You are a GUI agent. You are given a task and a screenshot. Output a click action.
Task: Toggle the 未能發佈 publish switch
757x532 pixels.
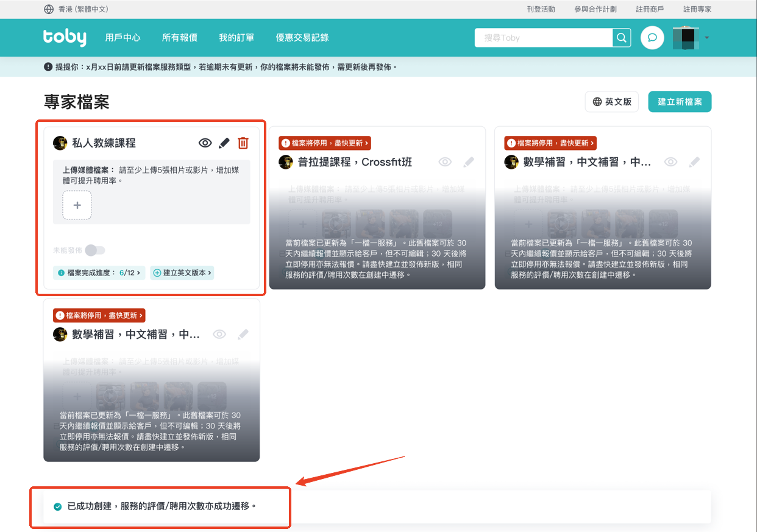pos(95,250)
